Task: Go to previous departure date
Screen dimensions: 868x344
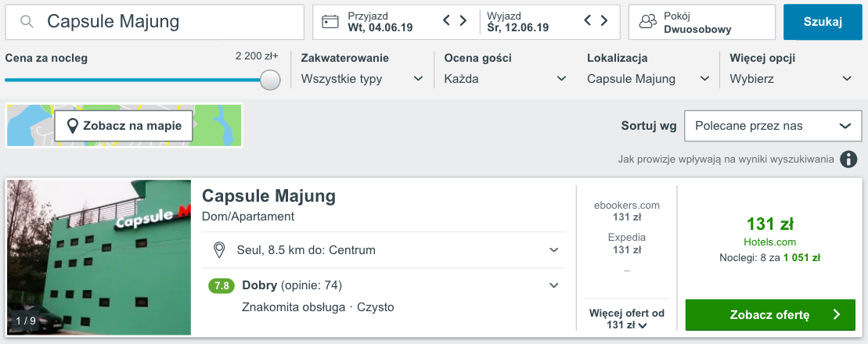Action: [x=588, y=21]
